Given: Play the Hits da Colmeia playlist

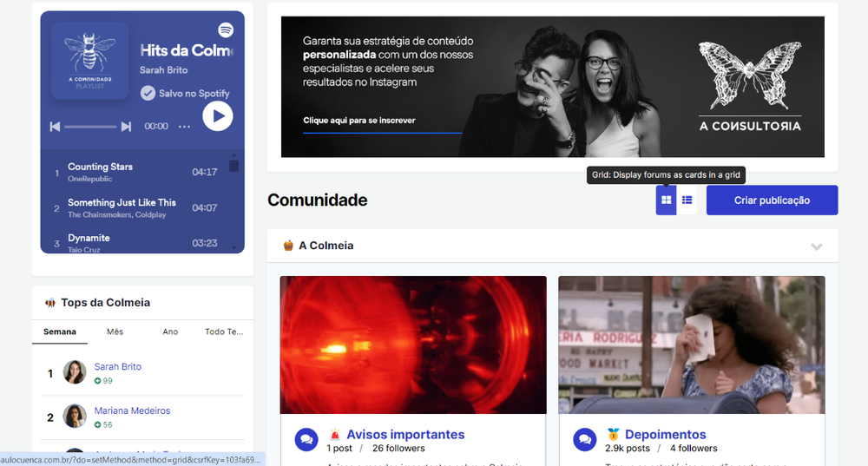Looking at the screenshot, I should tap(218, 115).
